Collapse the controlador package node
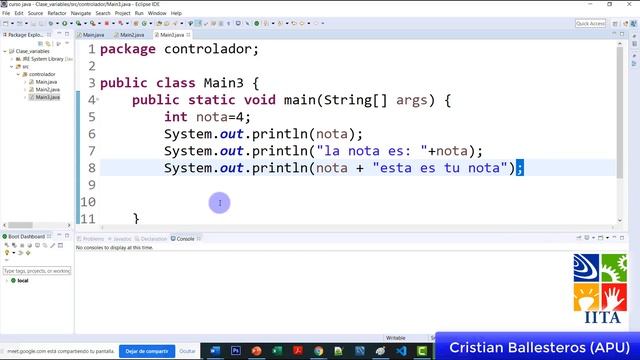Screen dimensions: 640x360 (x=18, y=74)
